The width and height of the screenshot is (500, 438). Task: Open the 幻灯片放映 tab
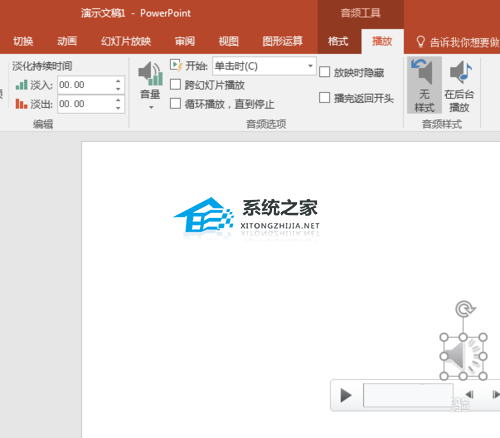click(126, 41)
